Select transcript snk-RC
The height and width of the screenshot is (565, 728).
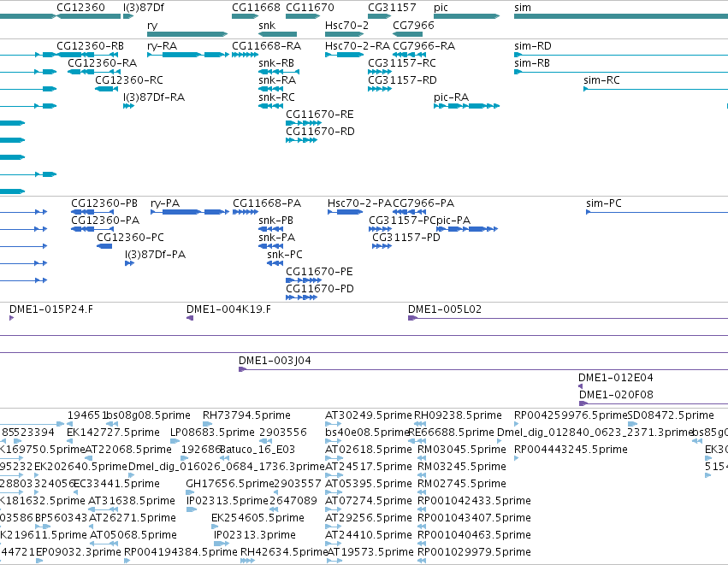pos(270,106)
